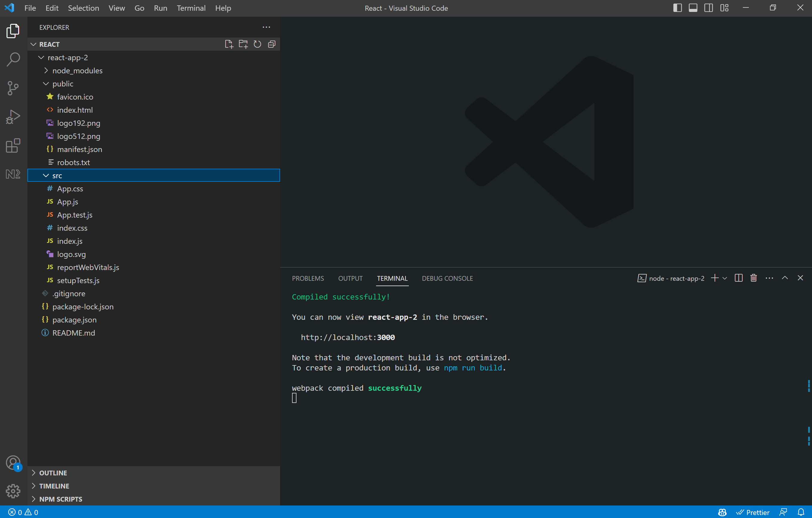Open the Extensions view
Image resolution: width=812 pixels, height=518 pixels.
tap(13, 145)
